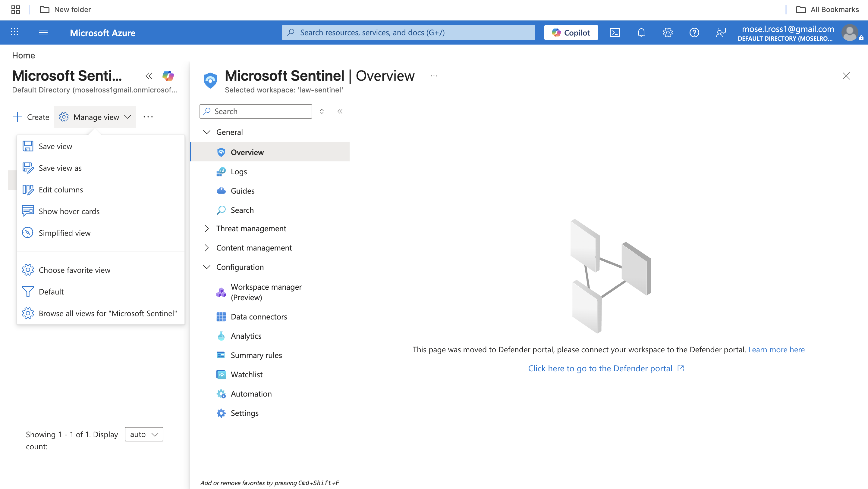This screenshot has width=868, height=489.
Task: Choose Choose favorite view
Action: point(101,270)
